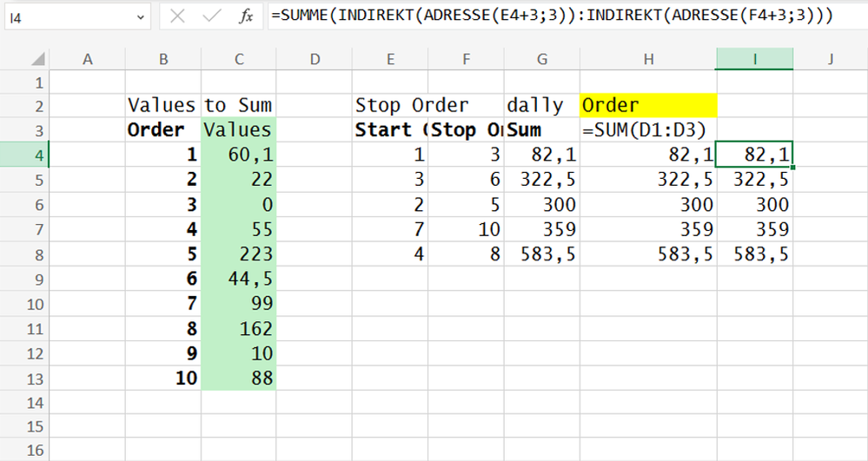Select row 13 header

tap(25, 379)
